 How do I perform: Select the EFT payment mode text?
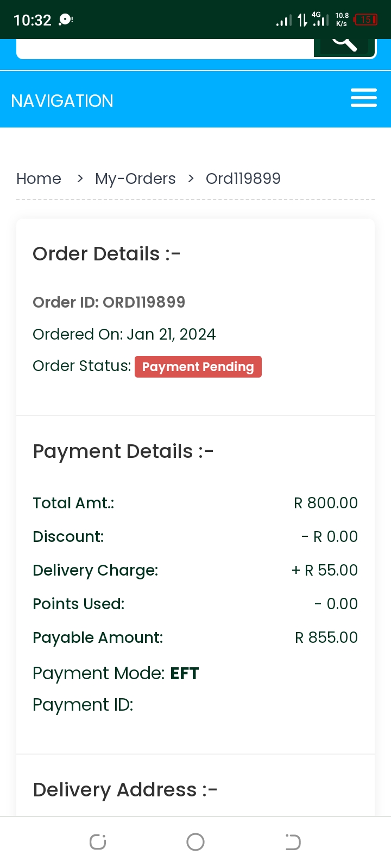[185, 673]
